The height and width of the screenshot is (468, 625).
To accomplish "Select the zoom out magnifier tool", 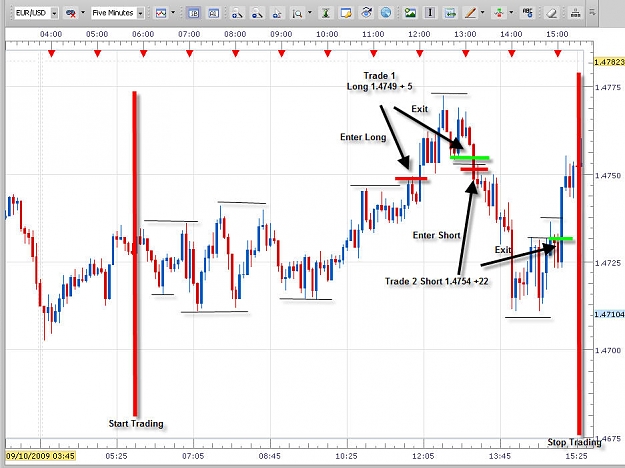I will pos(257,13).
